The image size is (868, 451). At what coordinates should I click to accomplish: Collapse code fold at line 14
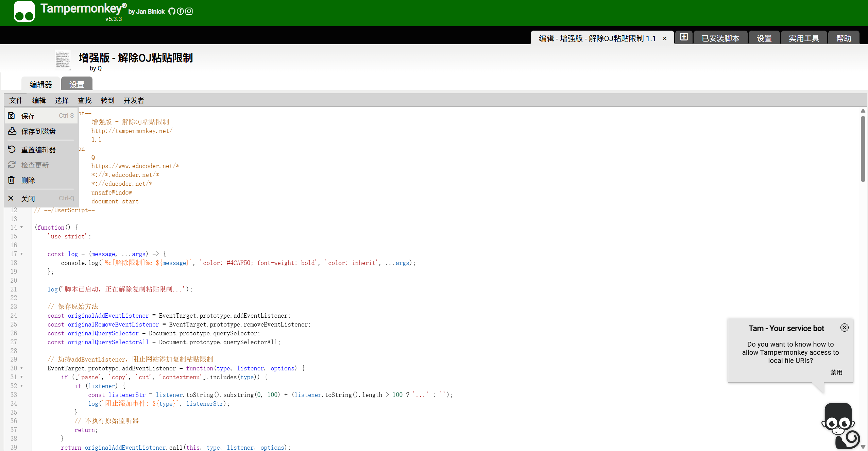21,227
